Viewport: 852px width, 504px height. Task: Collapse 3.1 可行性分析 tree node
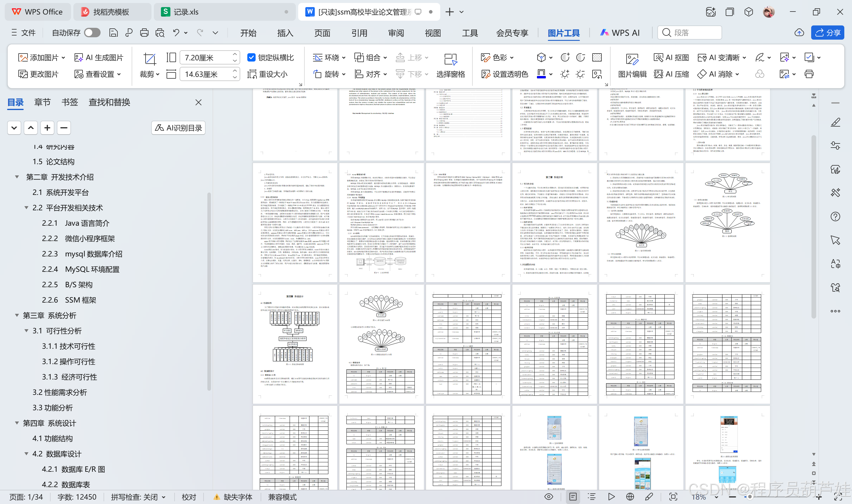point(27,330)
